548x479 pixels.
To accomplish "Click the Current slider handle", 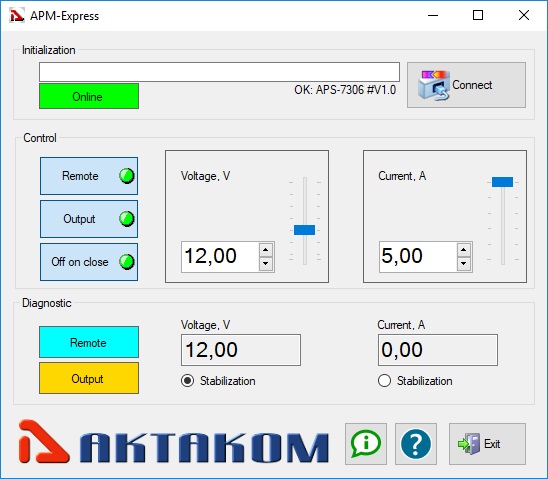I will click(x=502, y=182).
